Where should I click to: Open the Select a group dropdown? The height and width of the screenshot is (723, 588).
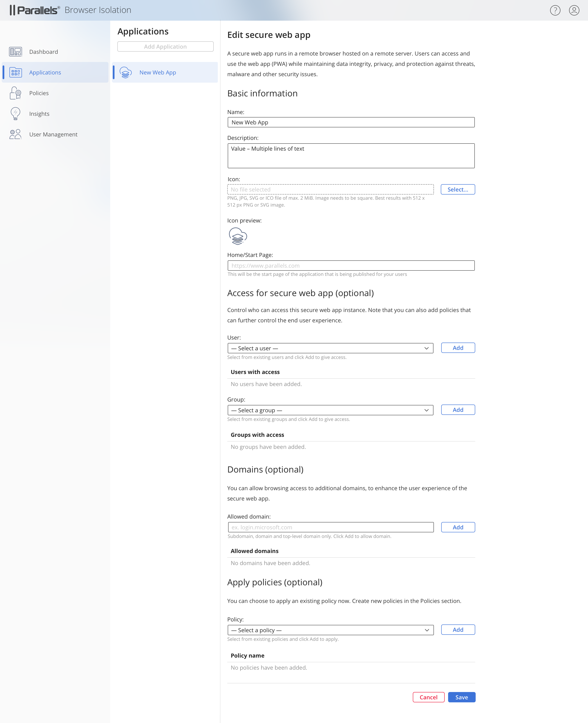[330, 410]
